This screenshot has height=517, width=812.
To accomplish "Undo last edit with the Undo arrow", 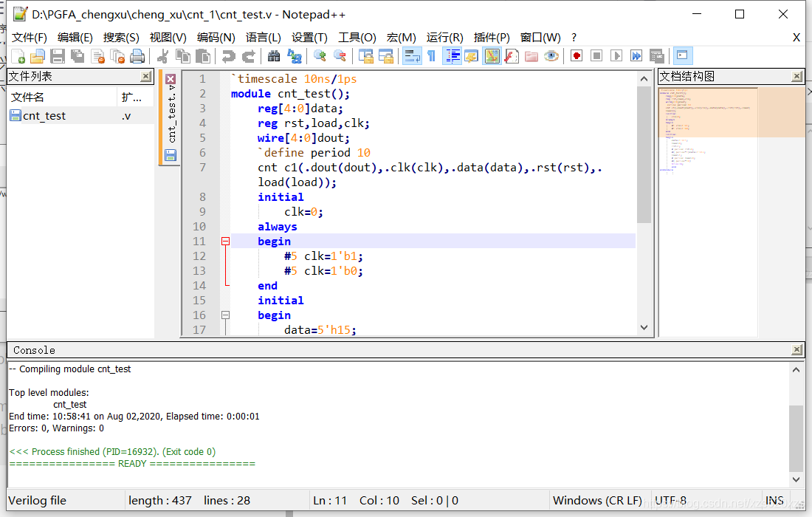I will click(228, 56).
